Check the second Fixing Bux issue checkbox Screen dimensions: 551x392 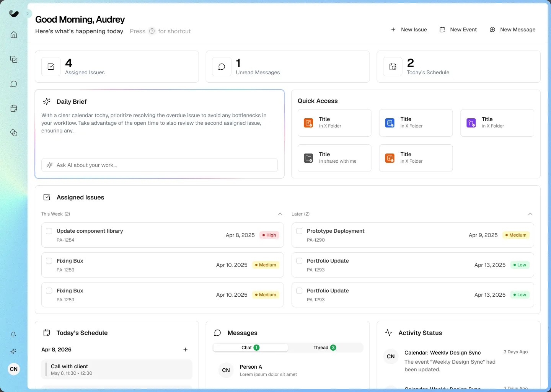click(49, 291)
